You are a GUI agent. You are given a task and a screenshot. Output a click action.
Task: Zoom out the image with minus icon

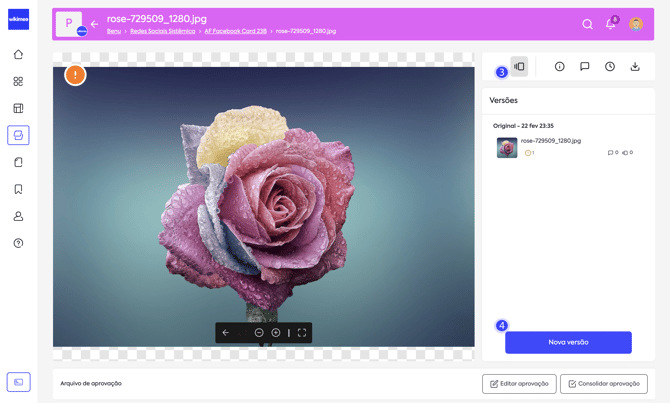click(x=259, y=333)
